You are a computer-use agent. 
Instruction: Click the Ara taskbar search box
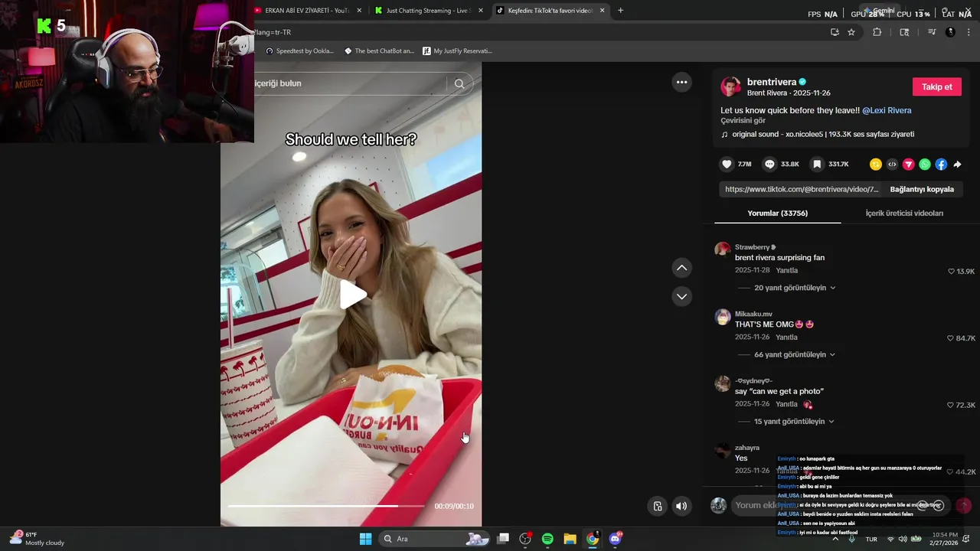(x=433, y=539)
